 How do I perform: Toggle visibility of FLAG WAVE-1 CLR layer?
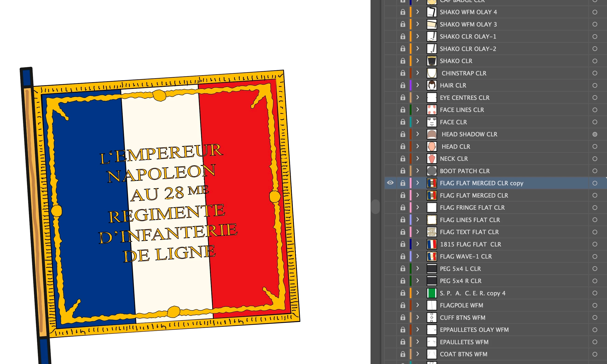click(390, 256)
